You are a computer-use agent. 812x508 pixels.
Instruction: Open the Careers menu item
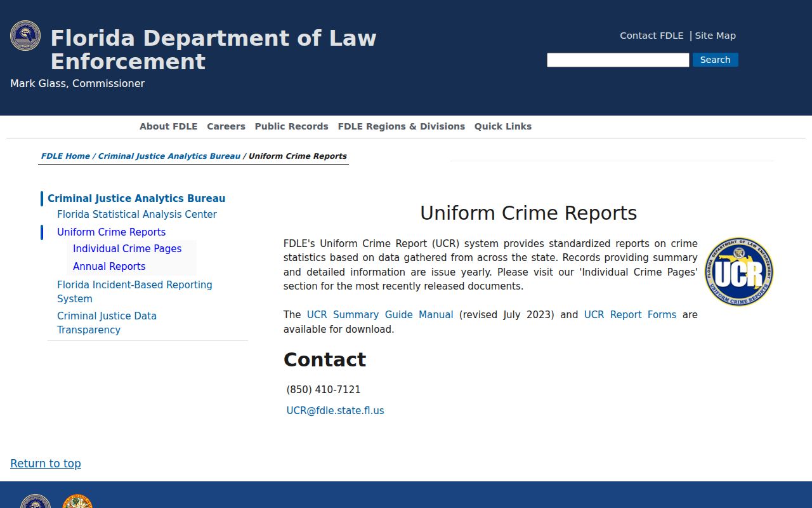[226, 126]
